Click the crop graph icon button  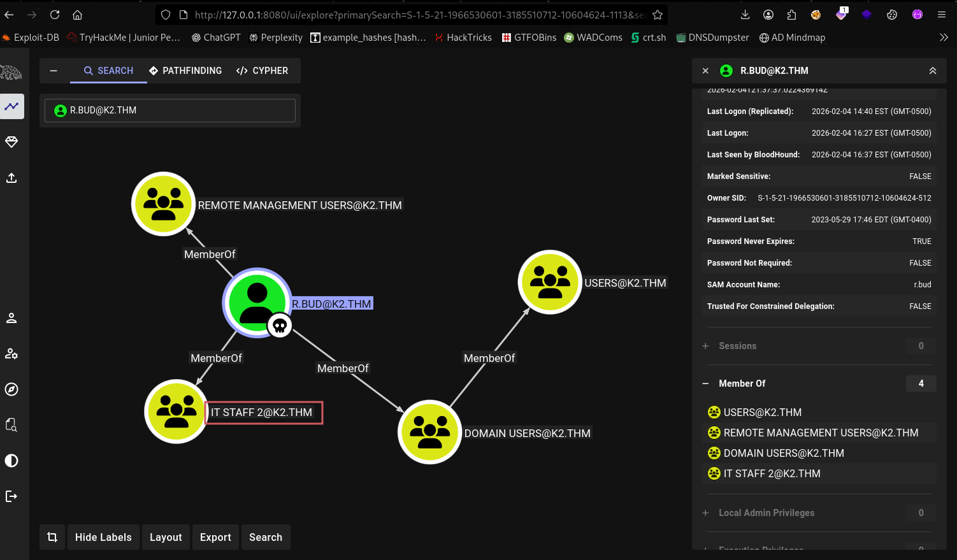click(x=52, y=537)
